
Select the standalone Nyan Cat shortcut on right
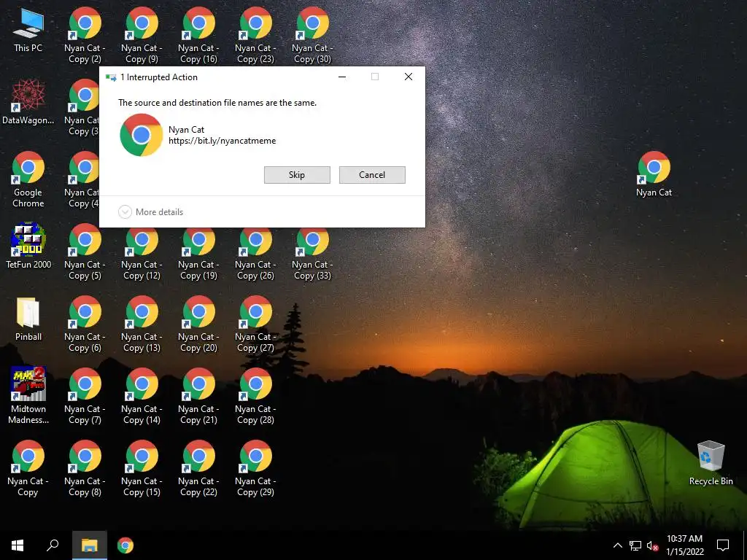click(654, 174)
